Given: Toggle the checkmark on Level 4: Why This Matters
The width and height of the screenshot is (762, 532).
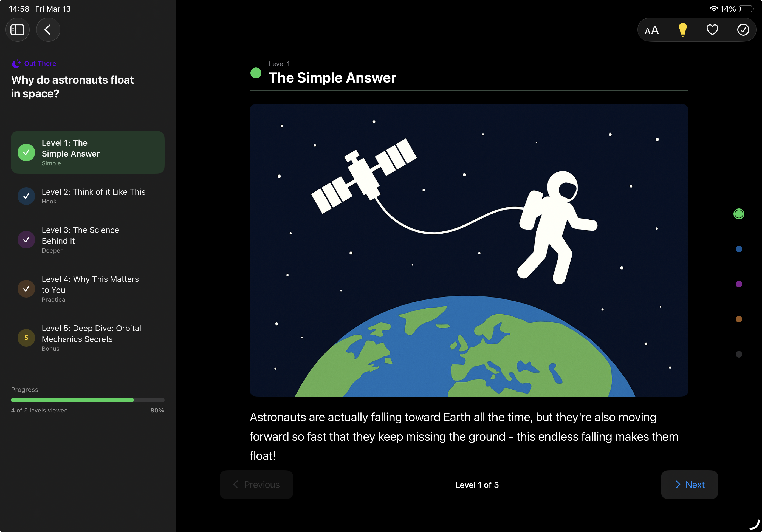Looking at the screenshot, I should click(26, 289).
